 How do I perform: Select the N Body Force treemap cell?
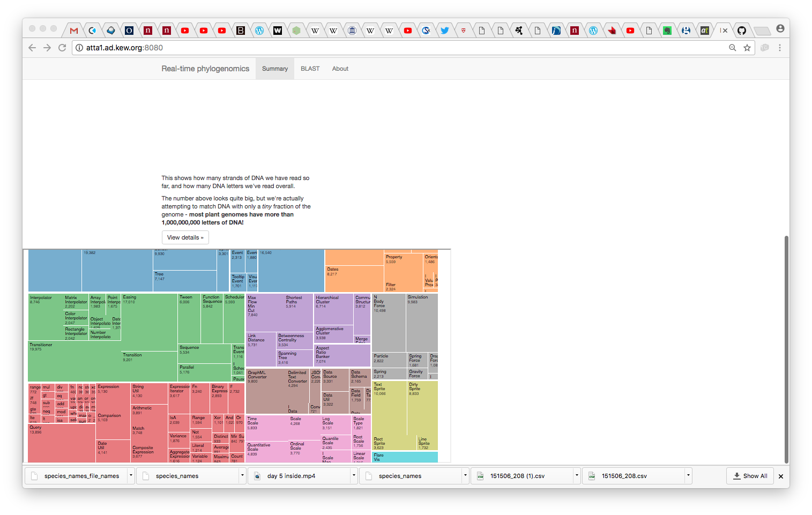coord(389,323)
